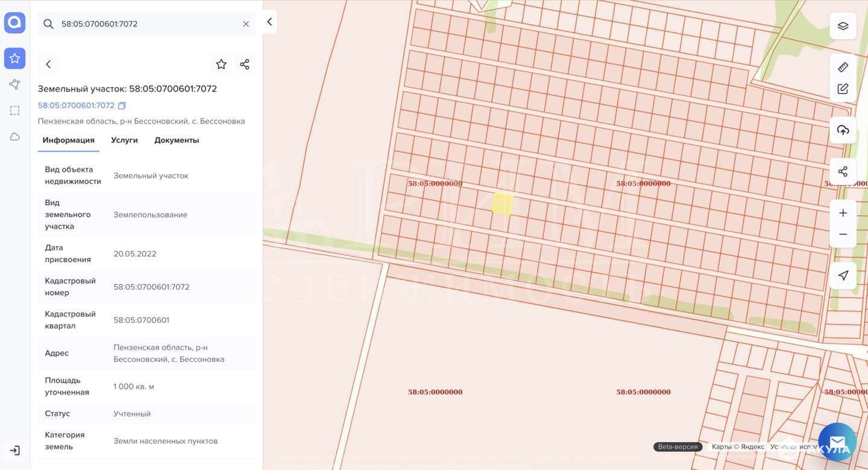Select the ruler measurement tool
The height and width of the screenshot is (470, 868).
tap(843, 67)
